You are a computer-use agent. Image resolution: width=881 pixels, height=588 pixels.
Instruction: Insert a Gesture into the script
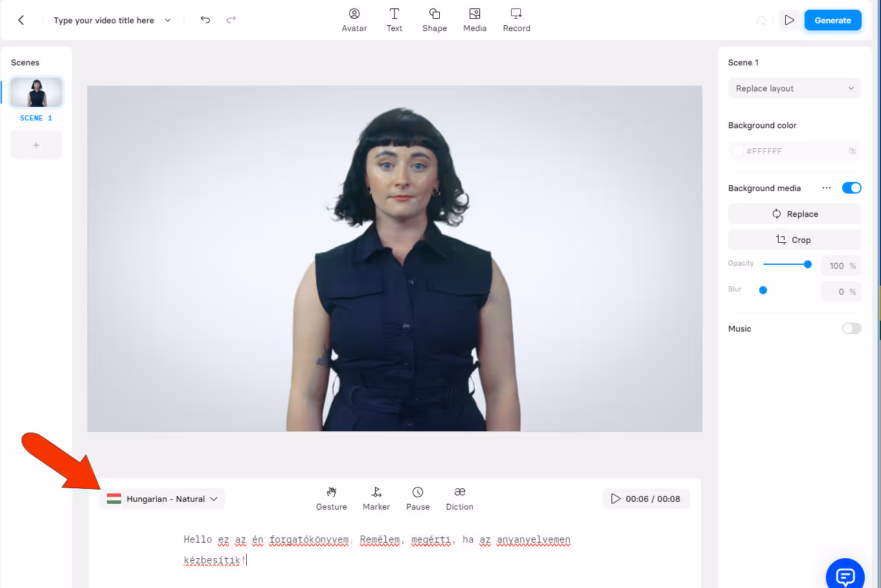point(331,499)
